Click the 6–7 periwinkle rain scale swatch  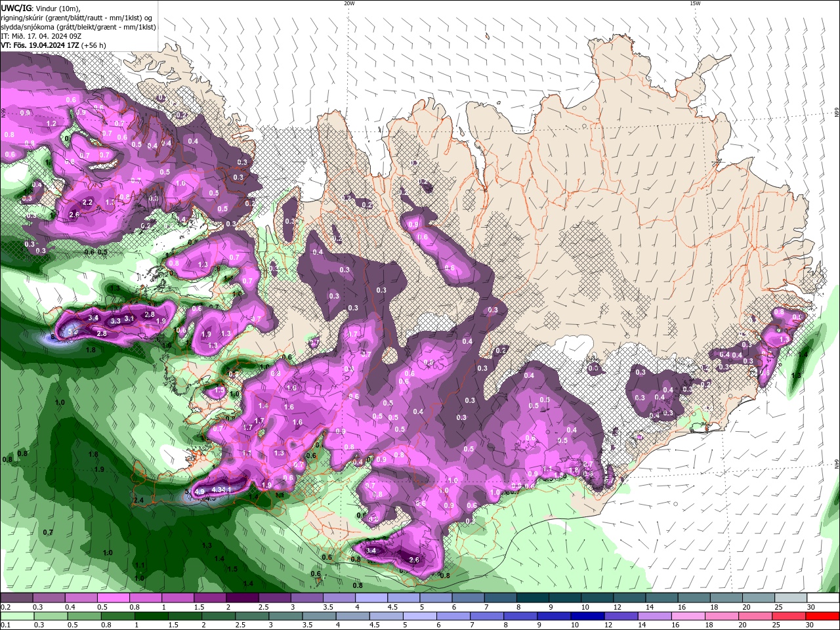click(x=453, y=616)
